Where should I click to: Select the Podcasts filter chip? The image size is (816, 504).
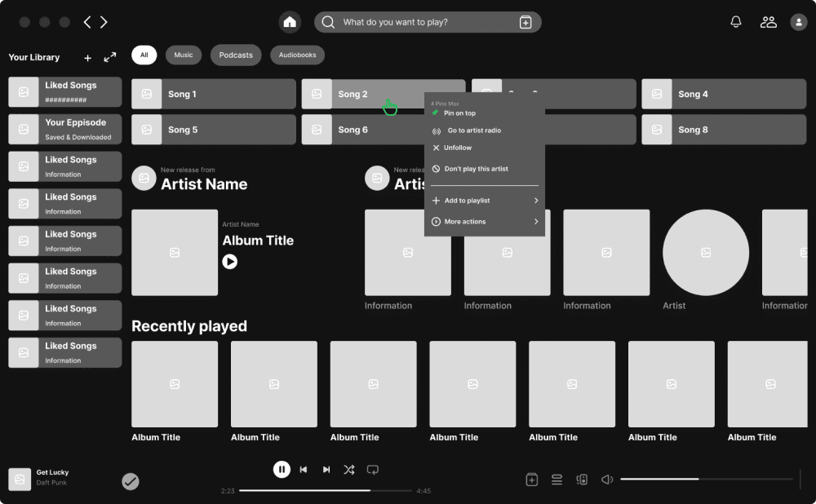tap(236, 55)
